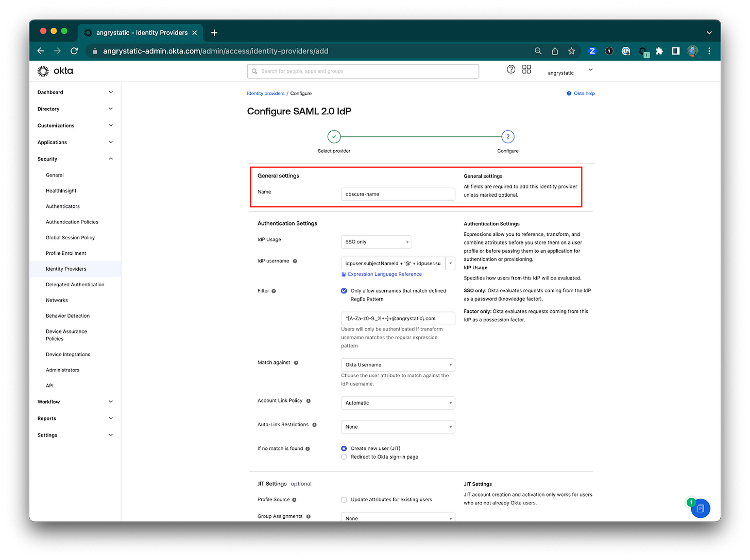The height and width of the screenshot is (560, 750).
Task: Click the search magnifier in the Okta search bar
Action: (x=254, y=71)
